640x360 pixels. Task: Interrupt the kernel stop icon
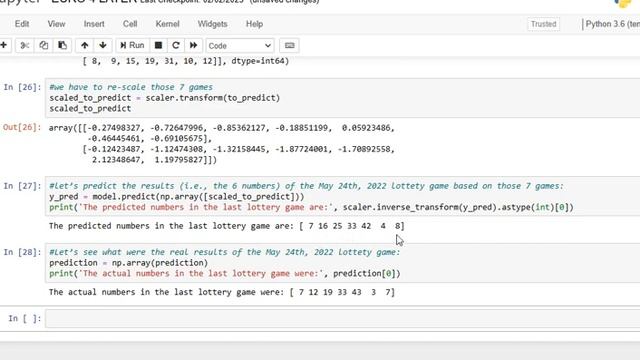click(158, 45)
